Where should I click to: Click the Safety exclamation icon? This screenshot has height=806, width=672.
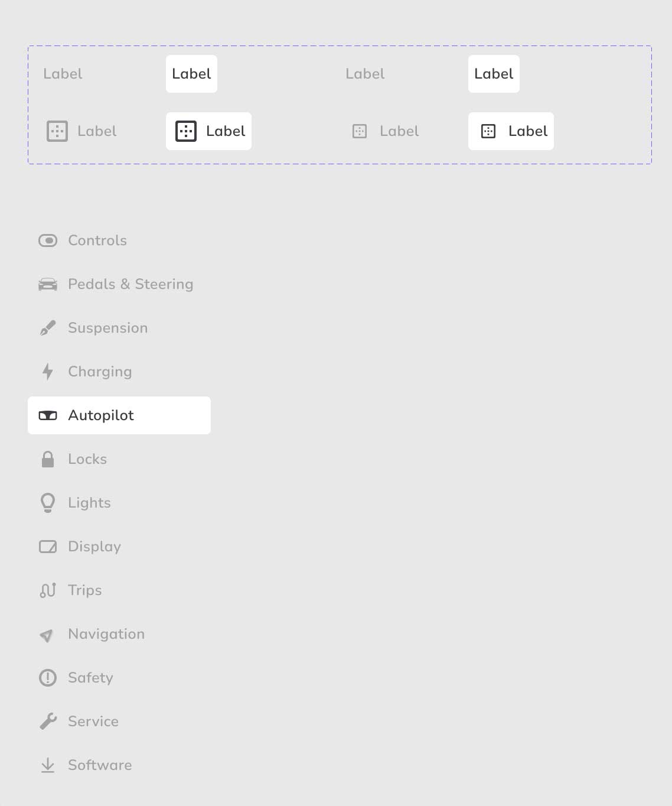pos(48,678)
